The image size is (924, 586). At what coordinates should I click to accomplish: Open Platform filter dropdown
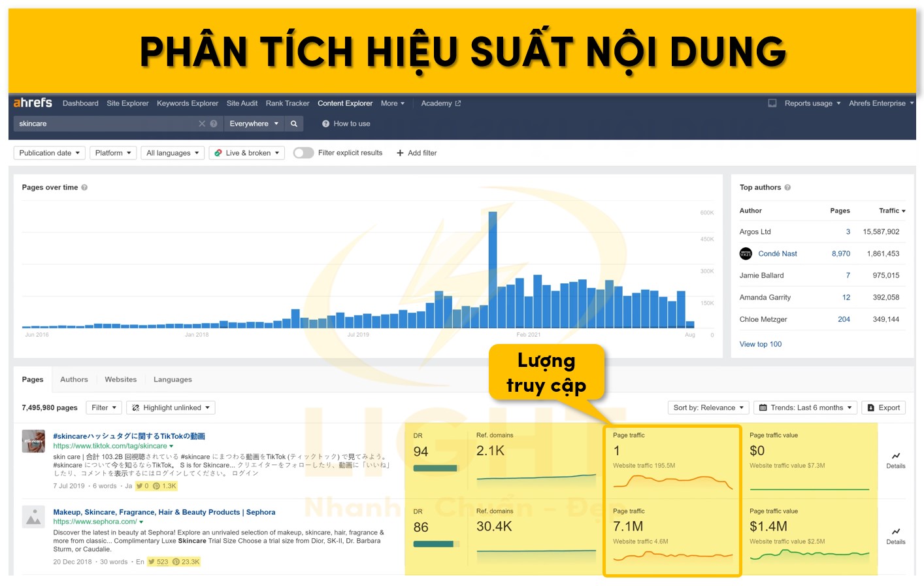coord(113,153)
